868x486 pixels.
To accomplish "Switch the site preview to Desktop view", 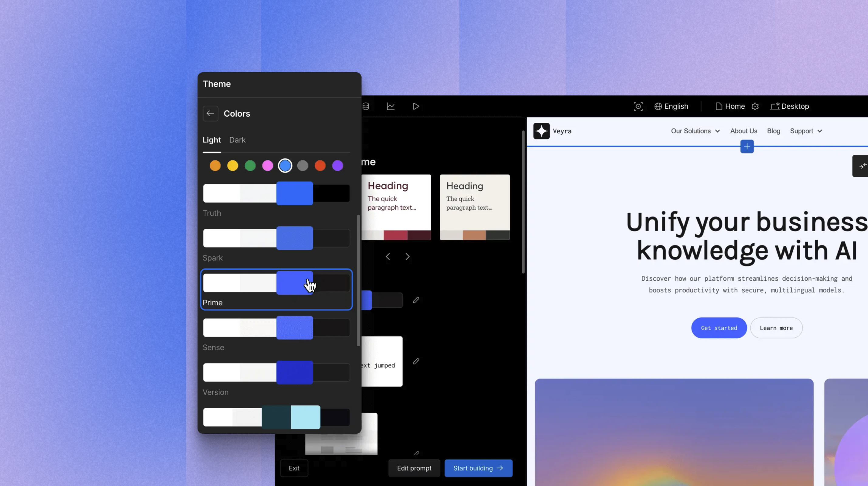I will (x=790, y=106).
